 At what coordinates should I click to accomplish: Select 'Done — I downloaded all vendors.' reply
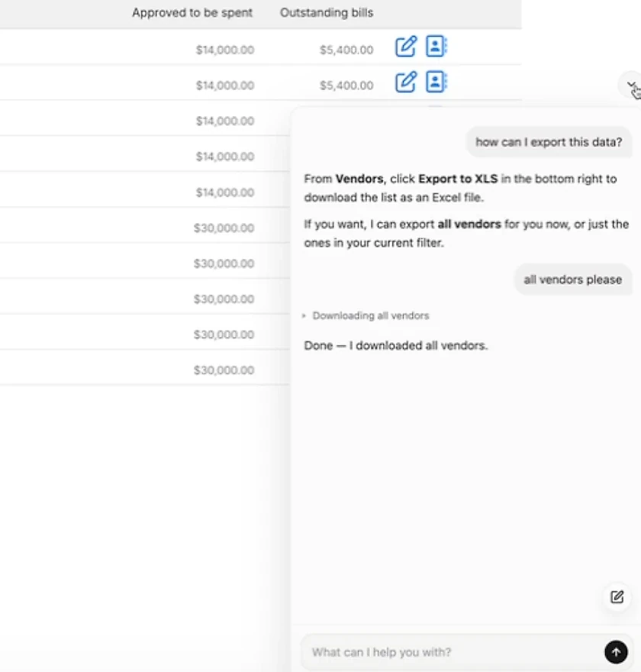click(x=395, y=345)
